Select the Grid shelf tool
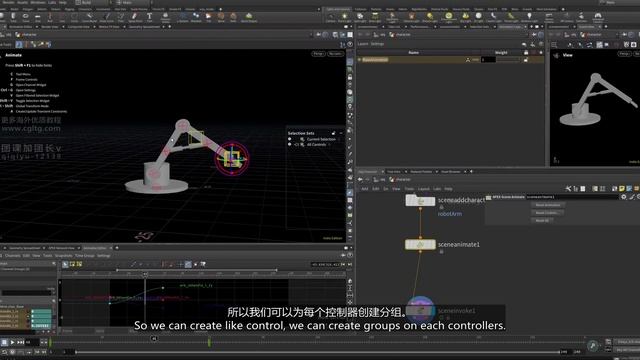 [x=38, y=17]
